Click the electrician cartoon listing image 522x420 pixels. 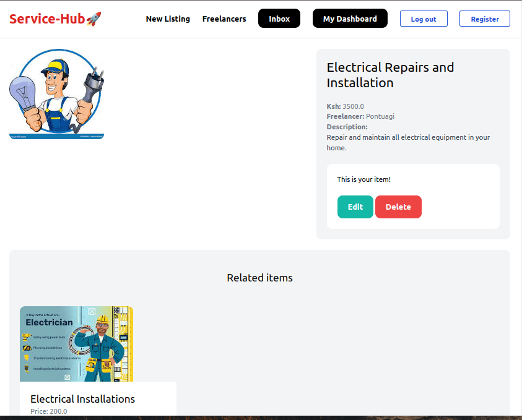56,94
